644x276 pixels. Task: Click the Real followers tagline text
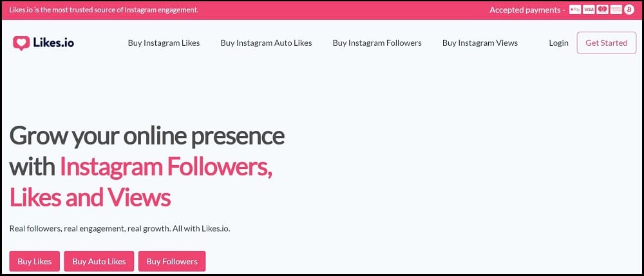[x=120, y=228]
